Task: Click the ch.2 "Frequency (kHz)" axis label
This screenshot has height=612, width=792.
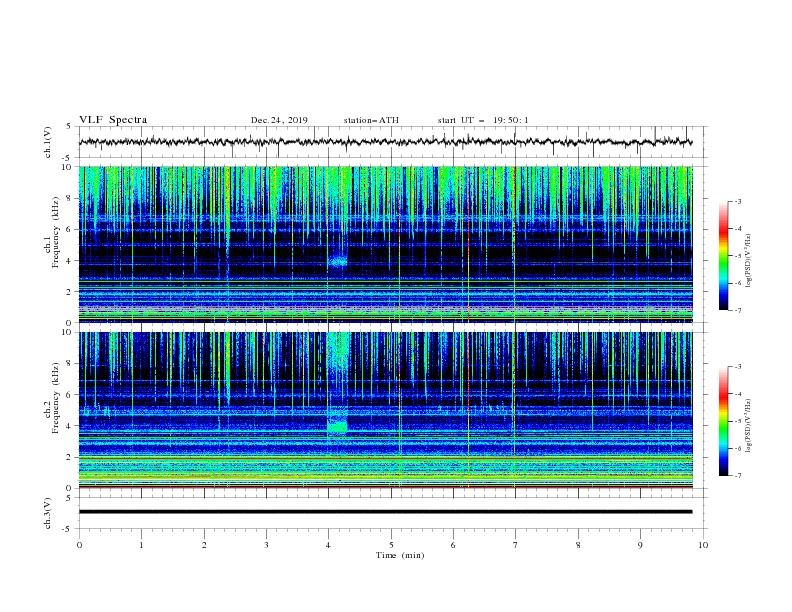Action: point(56,398)
